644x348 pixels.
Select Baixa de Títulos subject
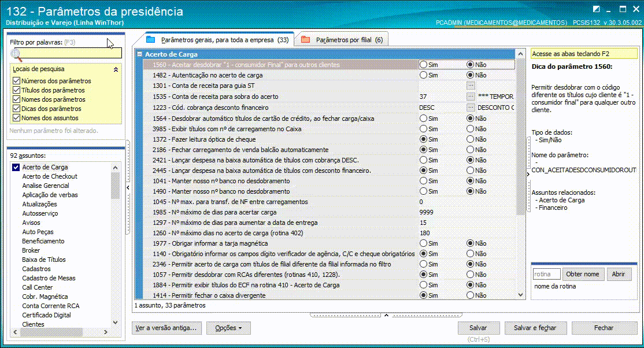point(44,260)
